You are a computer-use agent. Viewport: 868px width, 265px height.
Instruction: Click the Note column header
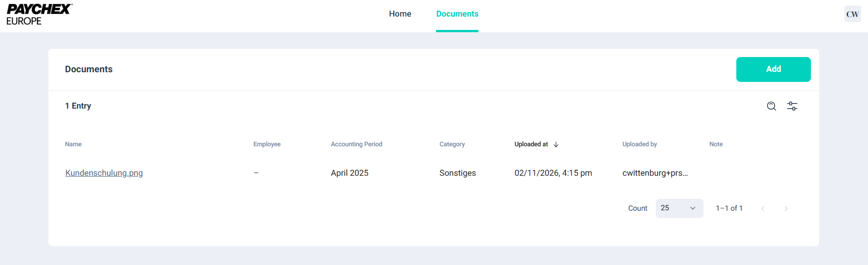point(716,144)
